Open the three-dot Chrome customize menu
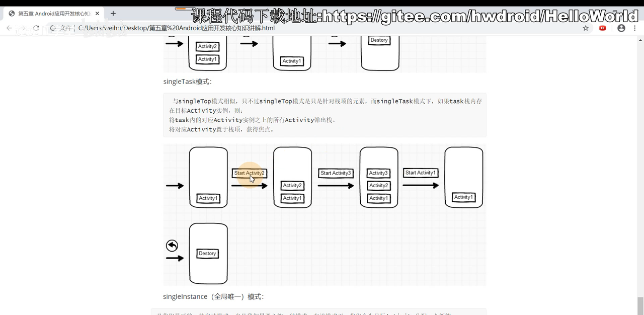The width and height of the screenshot is (644, 315). (635, 28)
